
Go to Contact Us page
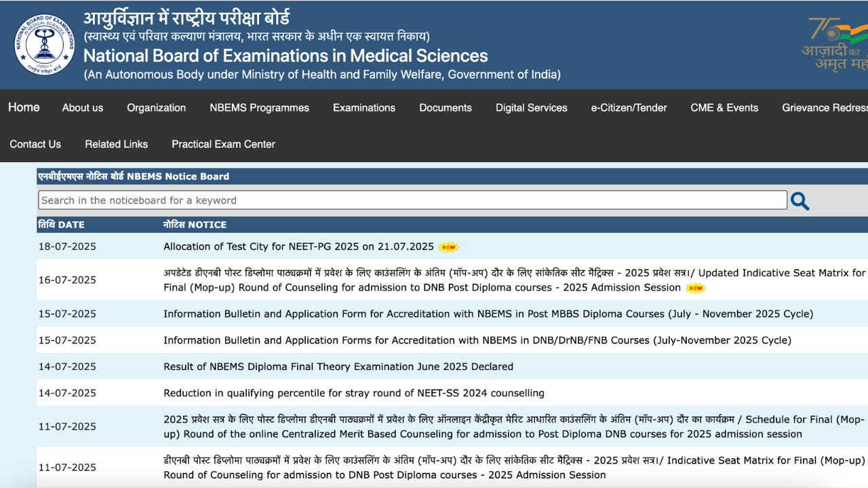(x=35, y=144)
